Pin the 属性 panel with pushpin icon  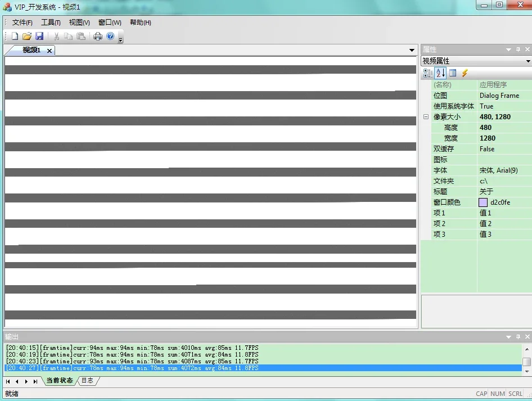point(518,49)
